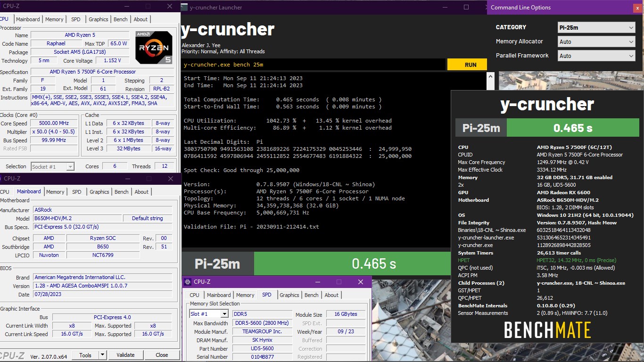644x362 pixels.
Task: Switch to Memory tab in CPU-Z processor window
Action: (54, 19)
